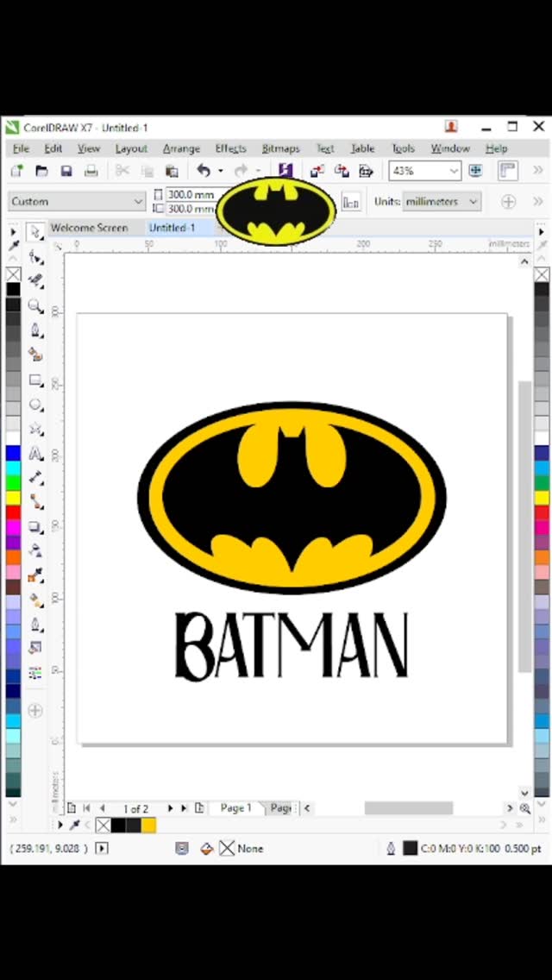This screenshot has width=552, height=980.
Task: Expand the standard toolbar overflow chevron
Action: 537,170
